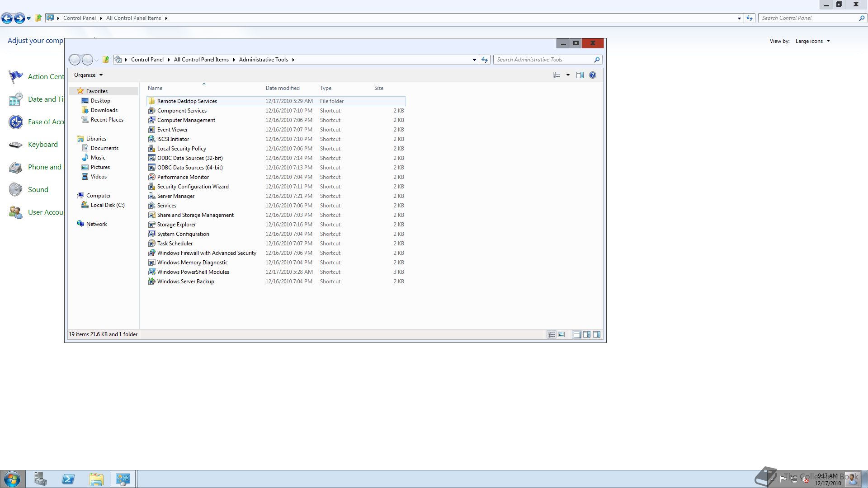868x488 pixels.
Task: Click Windows Firewall with Advanced Security icon
Action: pos(152,253)
